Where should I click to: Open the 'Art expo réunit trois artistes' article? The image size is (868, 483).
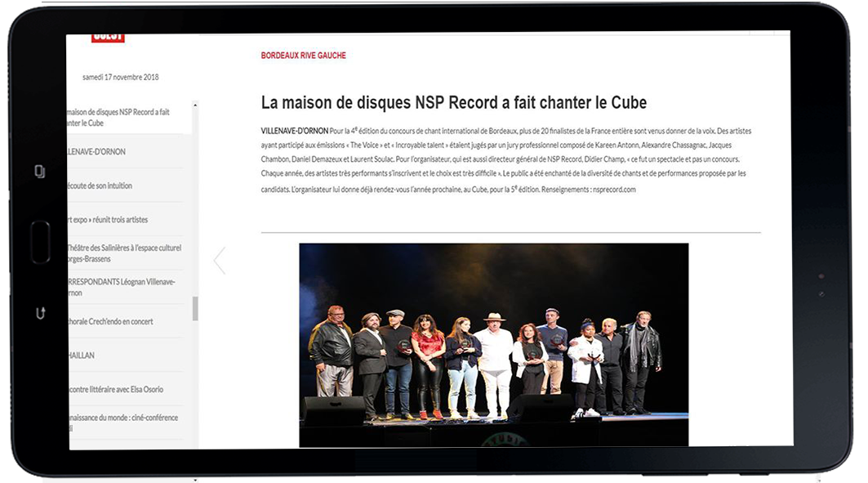click(108, 220)
